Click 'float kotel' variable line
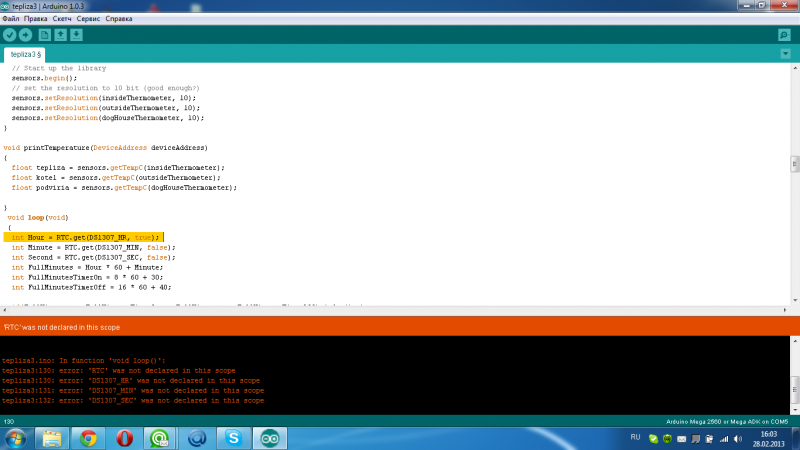Image resolution: width=800 pixels, height=450 pixels. click(116, 178)
